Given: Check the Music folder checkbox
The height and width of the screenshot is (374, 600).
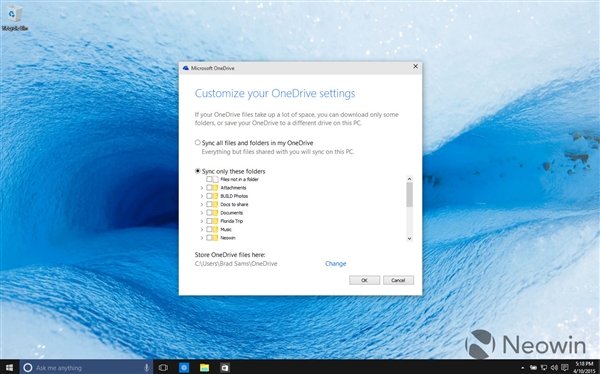Looking at the screenshot, I should click(x=209, y=229).
